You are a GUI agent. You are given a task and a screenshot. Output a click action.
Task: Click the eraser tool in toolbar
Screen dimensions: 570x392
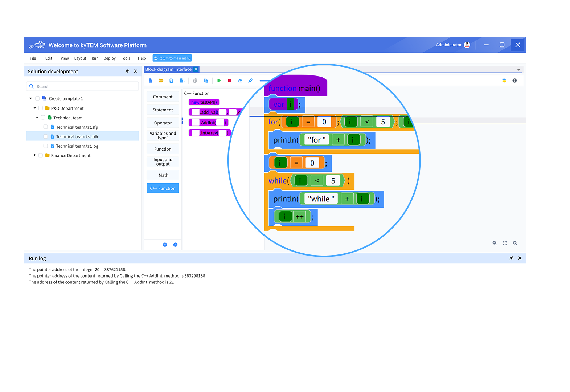point(240,81)
